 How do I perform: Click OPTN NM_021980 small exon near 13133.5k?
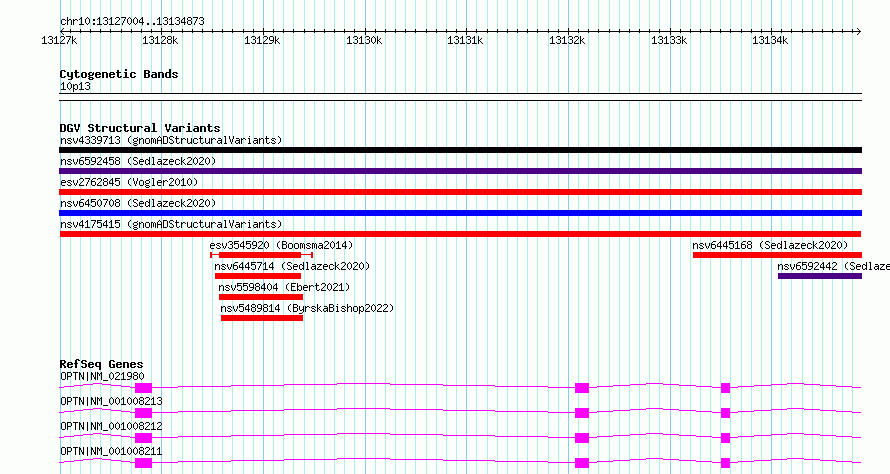click(x=725, y=388)
